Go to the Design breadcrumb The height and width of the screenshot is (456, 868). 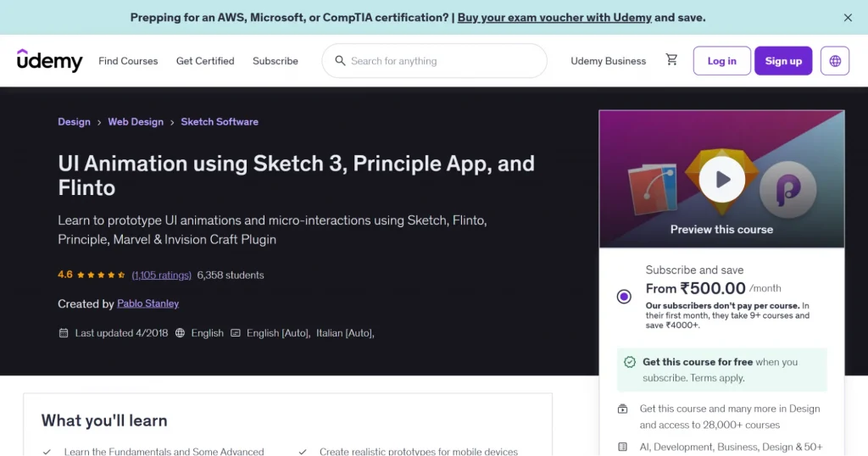click(74, 122)
